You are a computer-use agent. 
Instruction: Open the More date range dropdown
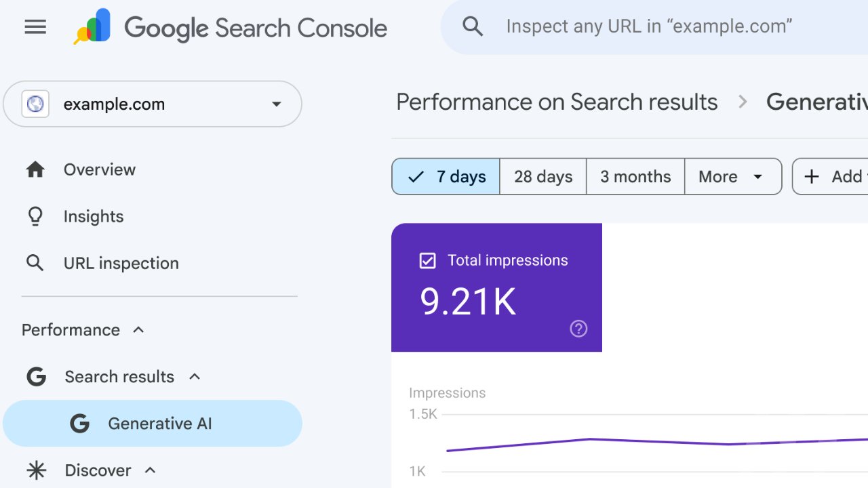(733, 177)
